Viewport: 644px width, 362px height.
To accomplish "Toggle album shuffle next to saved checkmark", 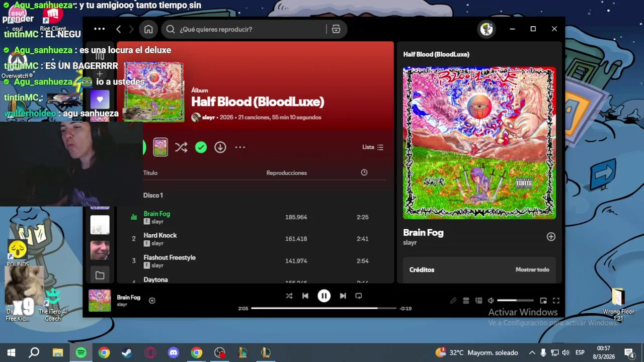I will point(181,147).
